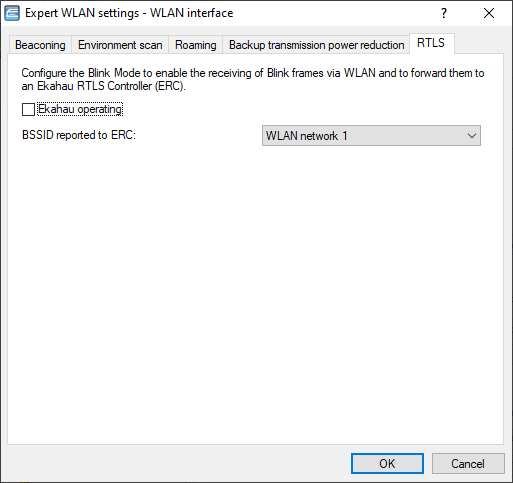Screen dimensions: 513x483
Task: Click the question mark help icon
Action: click(x=444, y=13)
